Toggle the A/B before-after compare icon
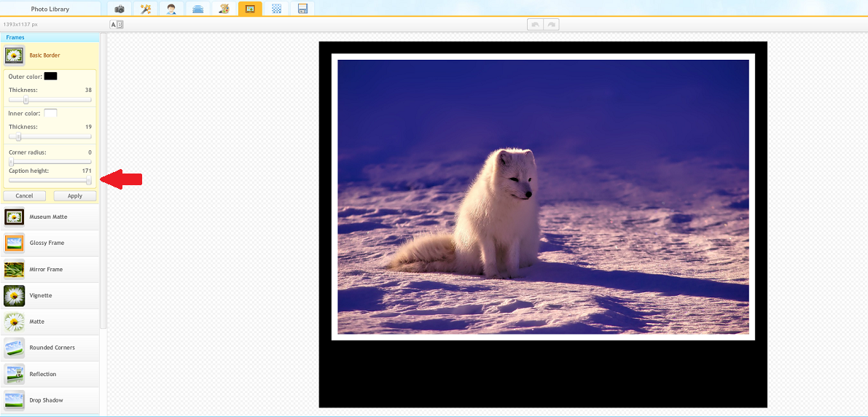The width and height of the screenshot is (868, 417). click(x=117, y=25)
